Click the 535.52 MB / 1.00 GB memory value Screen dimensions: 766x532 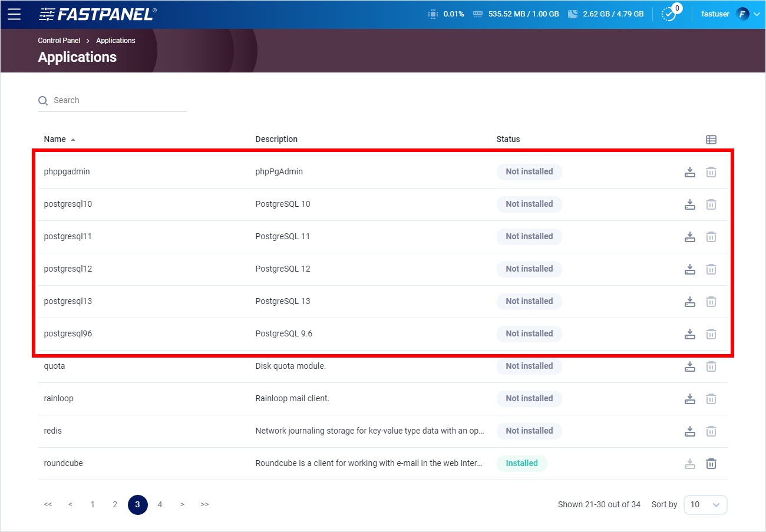(x=524, y=14)
